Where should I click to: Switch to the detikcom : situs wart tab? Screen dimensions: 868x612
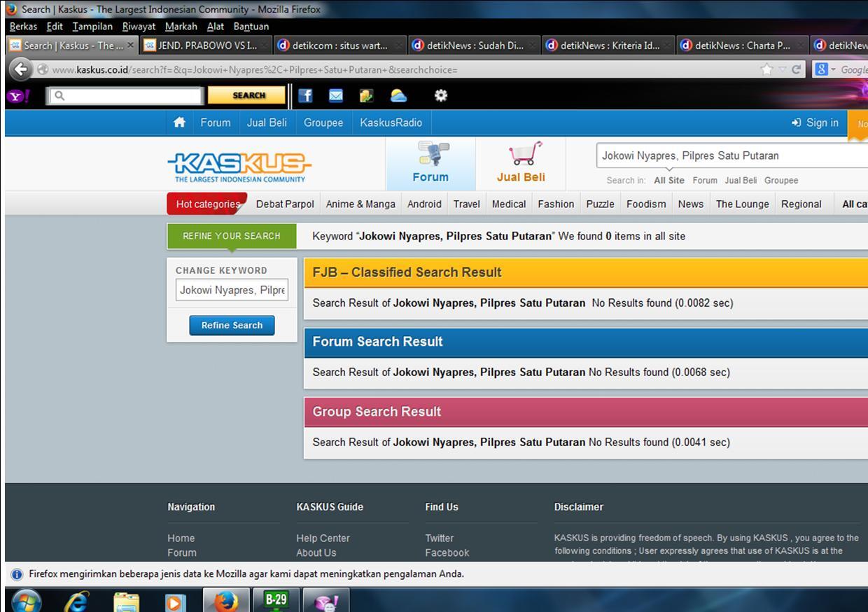(x=340, y=46)
